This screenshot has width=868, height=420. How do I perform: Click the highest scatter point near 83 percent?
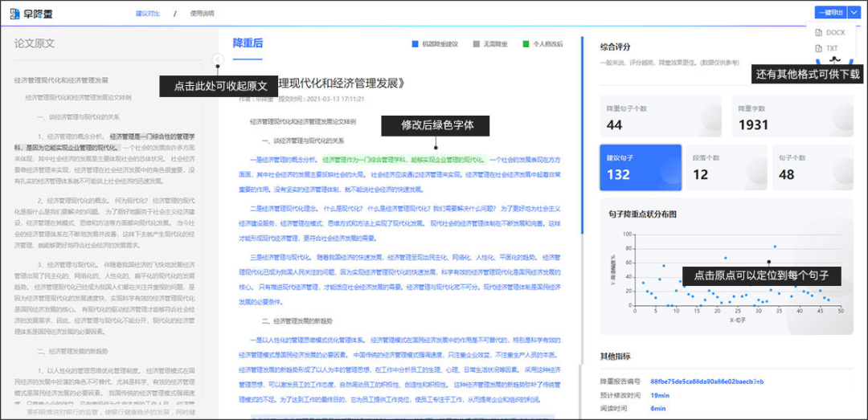[775, 247]
